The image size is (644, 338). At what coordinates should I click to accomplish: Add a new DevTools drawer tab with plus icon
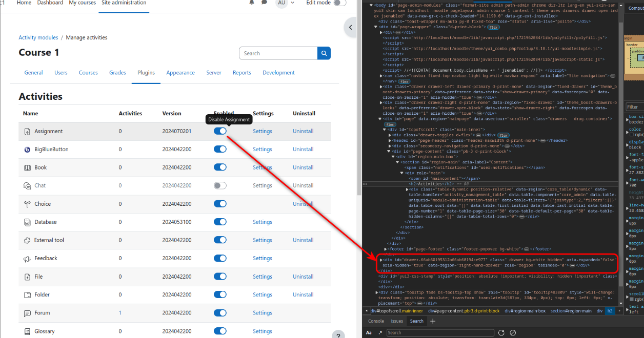click(433, 321)
